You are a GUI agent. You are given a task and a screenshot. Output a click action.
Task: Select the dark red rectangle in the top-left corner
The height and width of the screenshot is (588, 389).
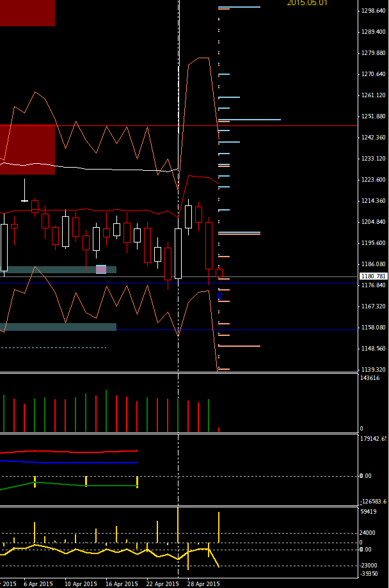click(x=28, y=13)
